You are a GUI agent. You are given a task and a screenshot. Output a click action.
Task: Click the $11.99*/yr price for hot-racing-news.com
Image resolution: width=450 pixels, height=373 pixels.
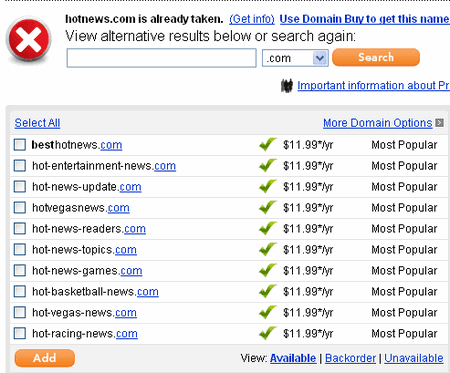308,333
